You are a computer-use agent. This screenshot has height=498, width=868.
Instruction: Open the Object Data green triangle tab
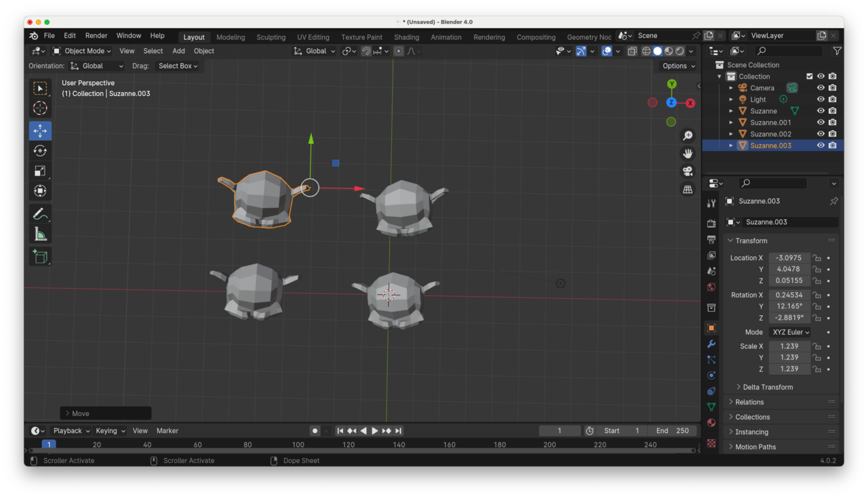click(x=711, y=407)
